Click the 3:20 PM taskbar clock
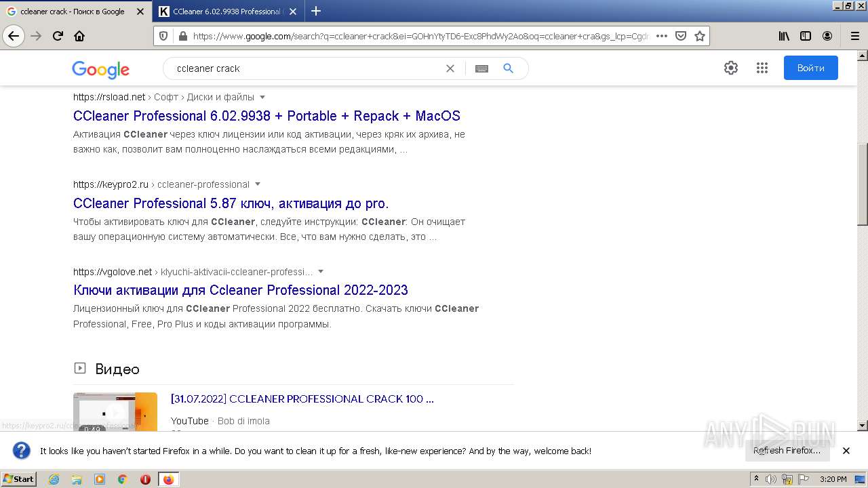 click(833, 479)
